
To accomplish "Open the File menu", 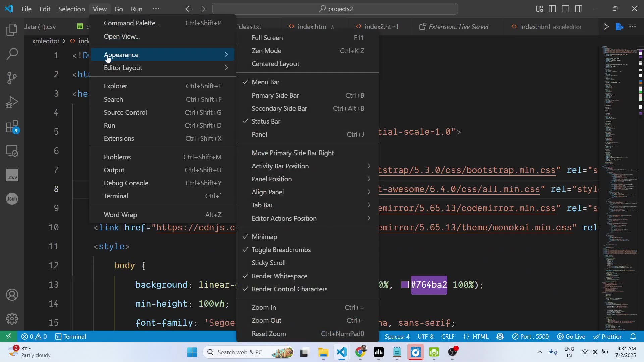I will point(26,9).
